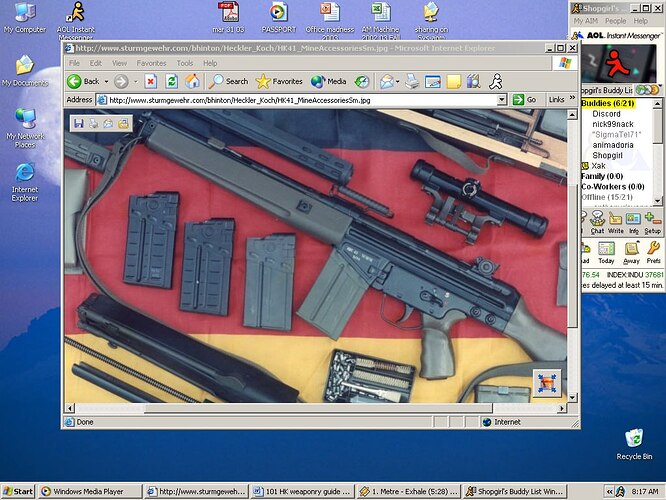Open the address bar URL dropdown

[501, 100]
